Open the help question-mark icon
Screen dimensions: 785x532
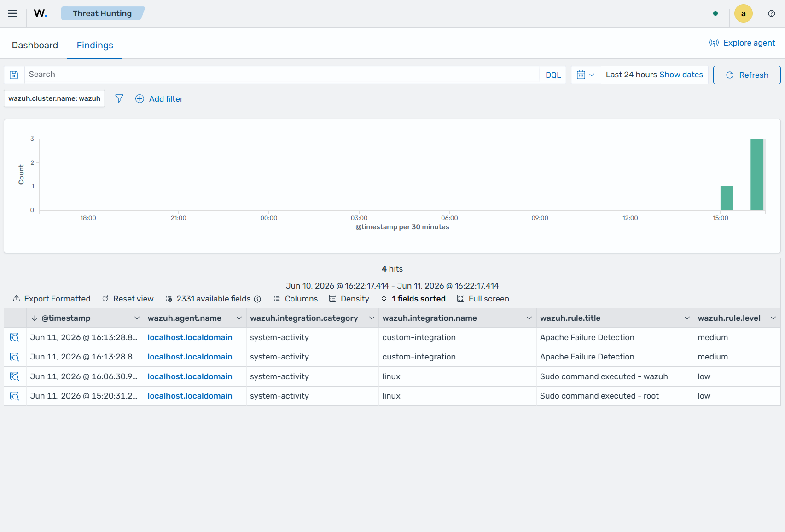pyautogui.click(x=772, y=13)
